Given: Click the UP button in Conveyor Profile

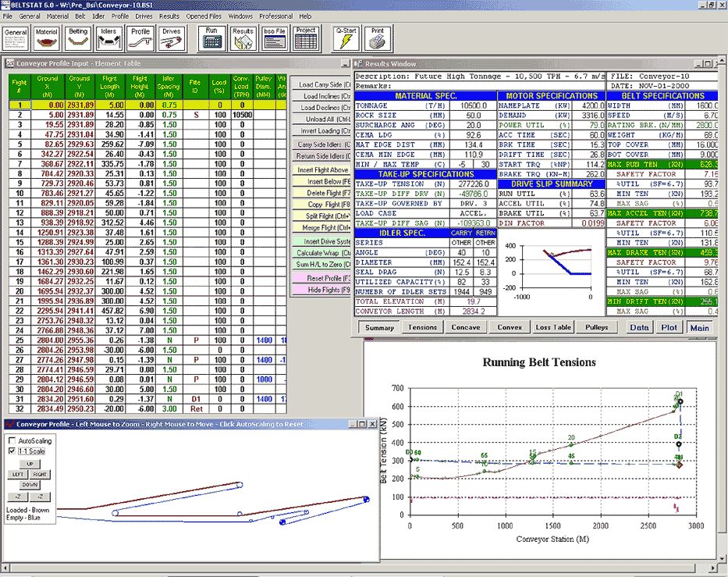Looking at the screenshot, I should (30, 464).
